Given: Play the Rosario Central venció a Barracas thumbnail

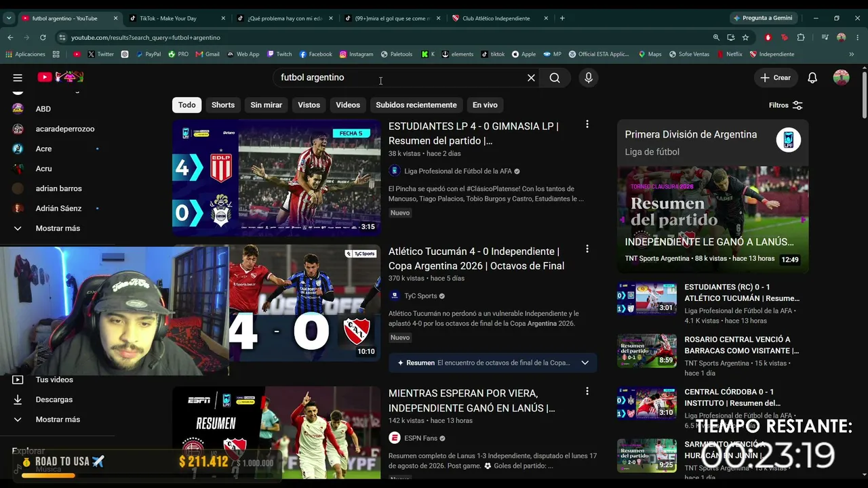Looking at the screenshot, I should [647, 351].
